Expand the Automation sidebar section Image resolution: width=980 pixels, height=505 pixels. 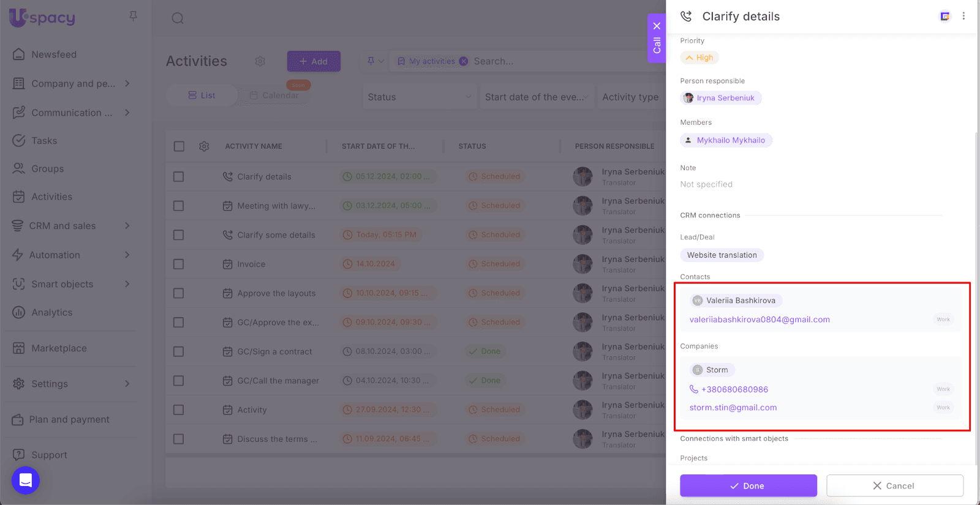[127, 255]
